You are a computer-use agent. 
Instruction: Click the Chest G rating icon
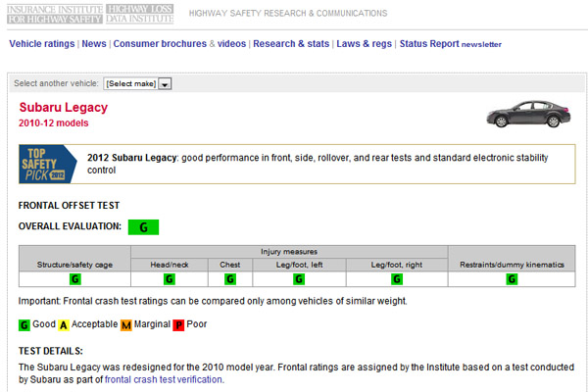coord(229,279)
